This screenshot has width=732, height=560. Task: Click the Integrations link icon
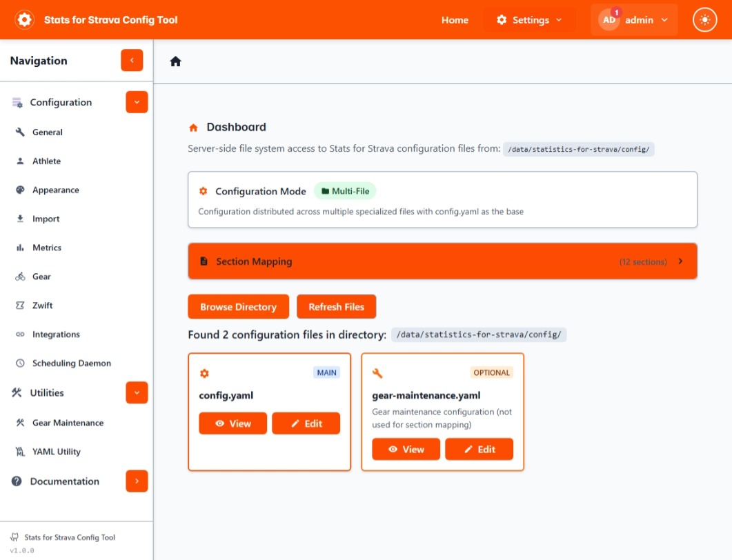(x=20, y=334)
